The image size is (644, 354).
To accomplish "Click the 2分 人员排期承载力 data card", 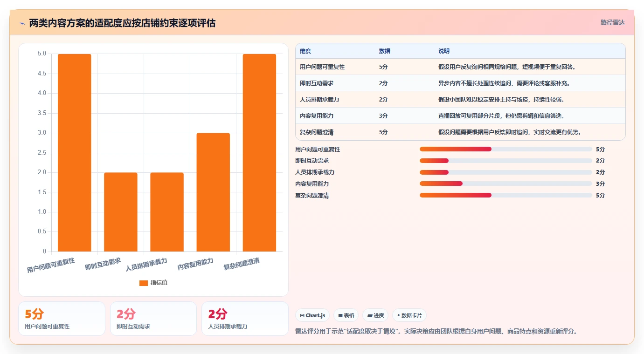I will point(245,319).
